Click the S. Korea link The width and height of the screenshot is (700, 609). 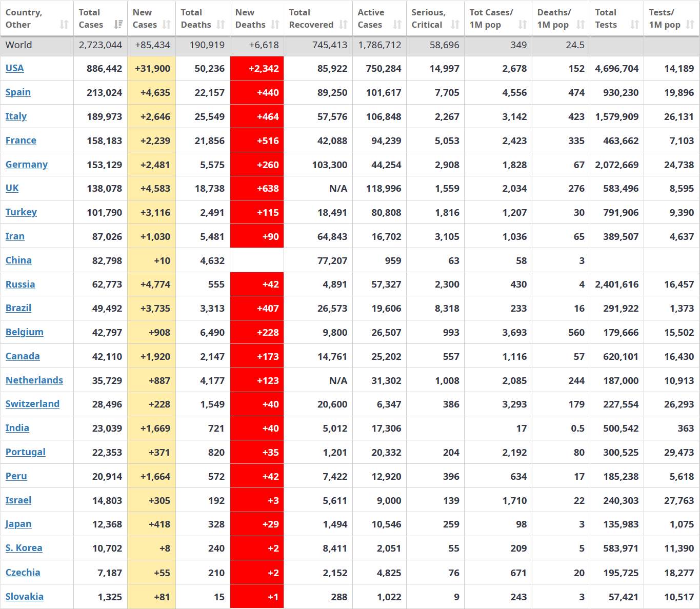24,548
